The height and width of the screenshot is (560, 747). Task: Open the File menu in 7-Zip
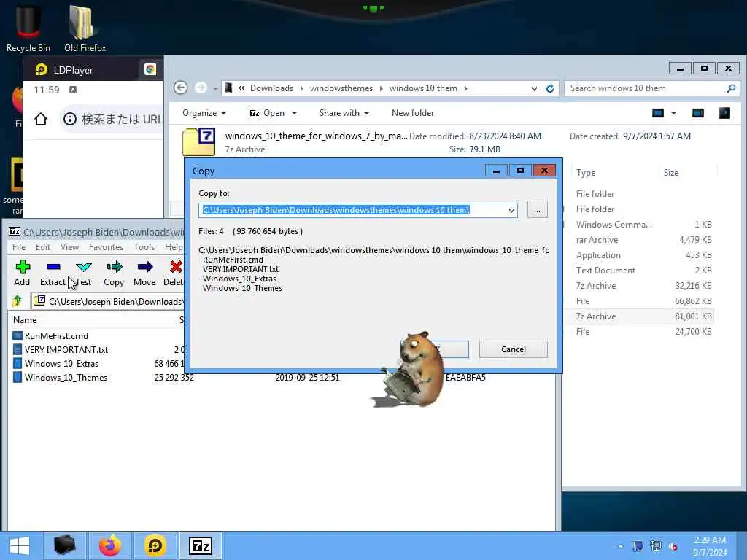[19, 247]
